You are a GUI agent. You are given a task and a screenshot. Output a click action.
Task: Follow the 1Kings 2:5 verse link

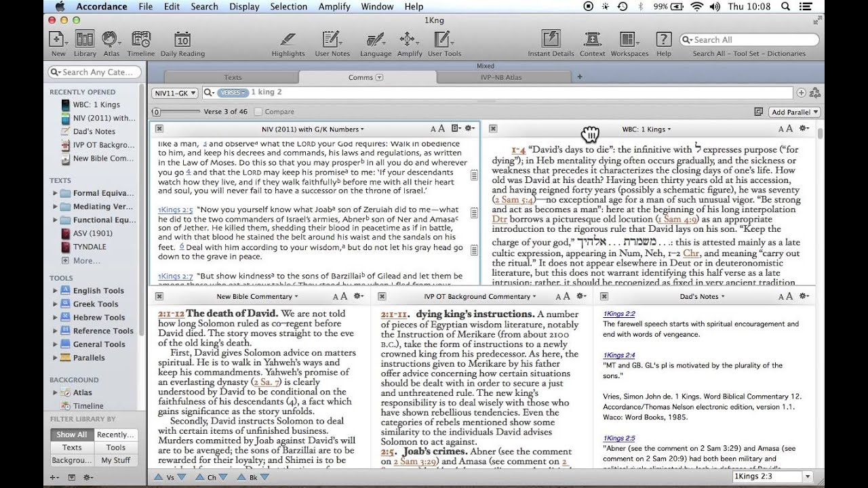[x=175, y=209]
